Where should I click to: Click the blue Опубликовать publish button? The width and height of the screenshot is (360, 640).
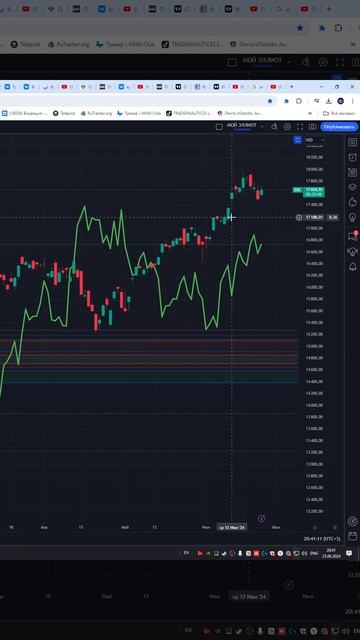point(339,127)
